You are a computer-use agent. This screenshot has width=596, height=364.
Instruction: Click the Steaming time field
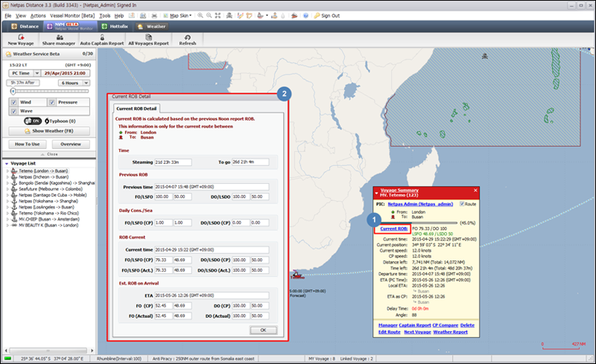point(173,162)
